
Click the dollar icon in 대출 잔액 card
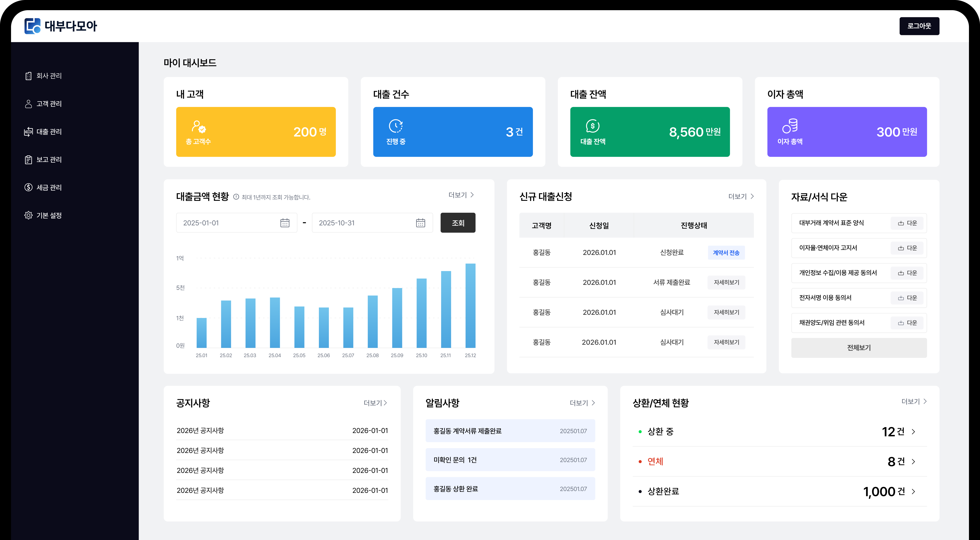(x=592, y=126)
